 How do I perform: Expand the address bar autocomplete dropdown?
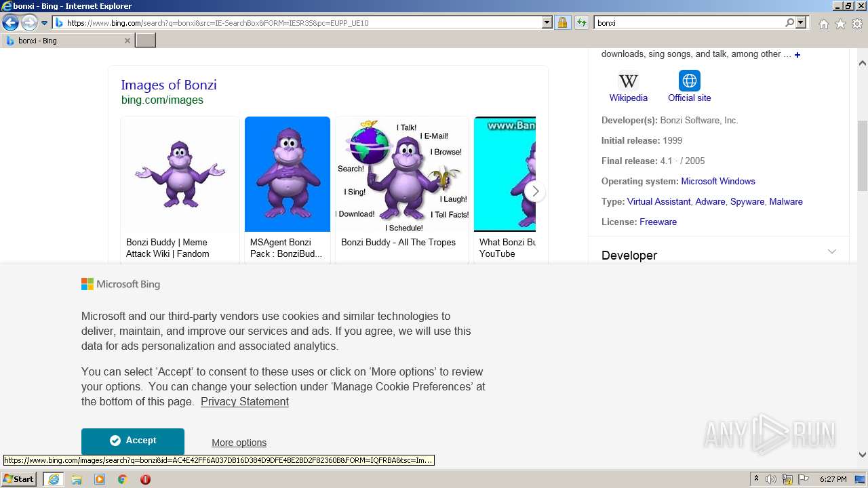point(547,23)
